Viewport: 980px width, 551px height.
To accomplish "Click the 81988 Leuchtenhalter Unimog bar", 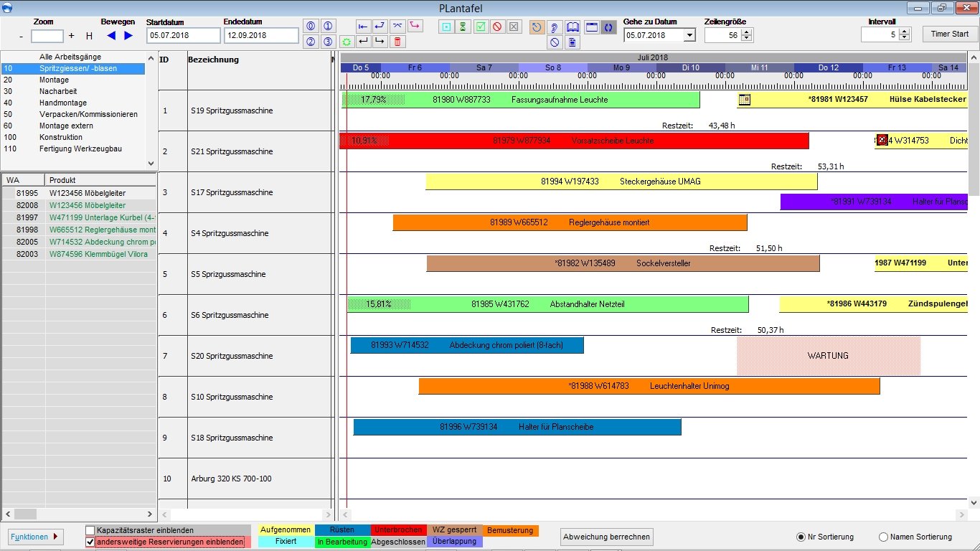I will (649, 386).
